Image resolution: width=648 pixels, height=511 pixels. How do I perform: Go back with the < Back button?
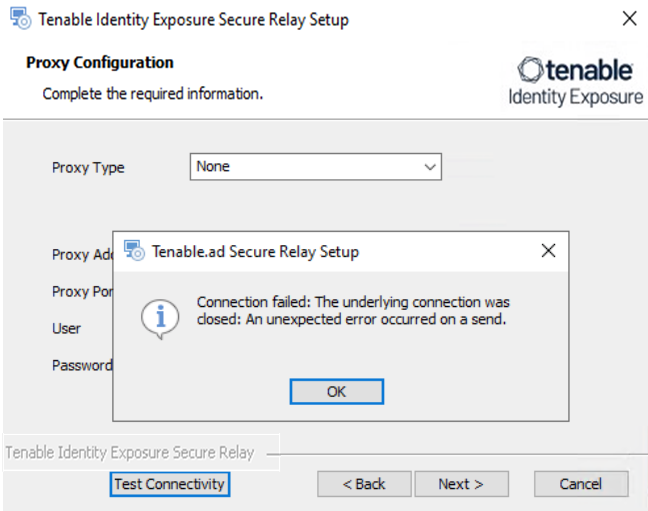click(364, 484)
